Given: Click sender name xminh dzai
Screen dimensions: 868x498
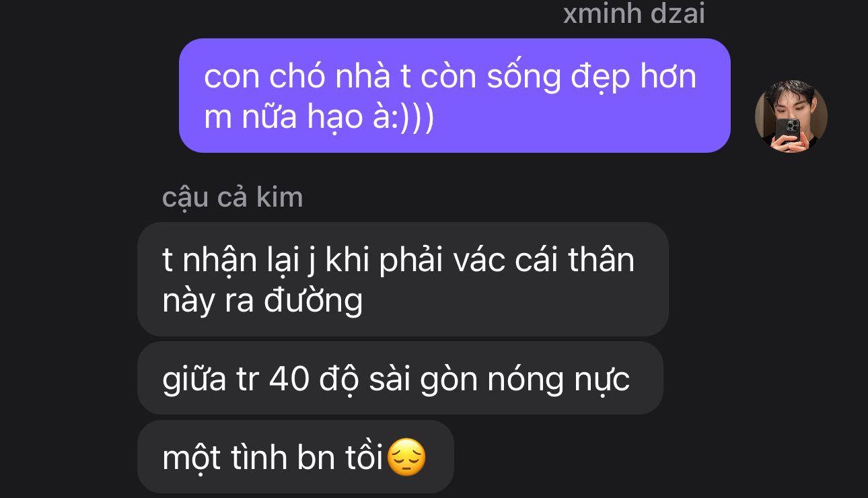Looking at the screenshot, I should [x=634, y=13].
